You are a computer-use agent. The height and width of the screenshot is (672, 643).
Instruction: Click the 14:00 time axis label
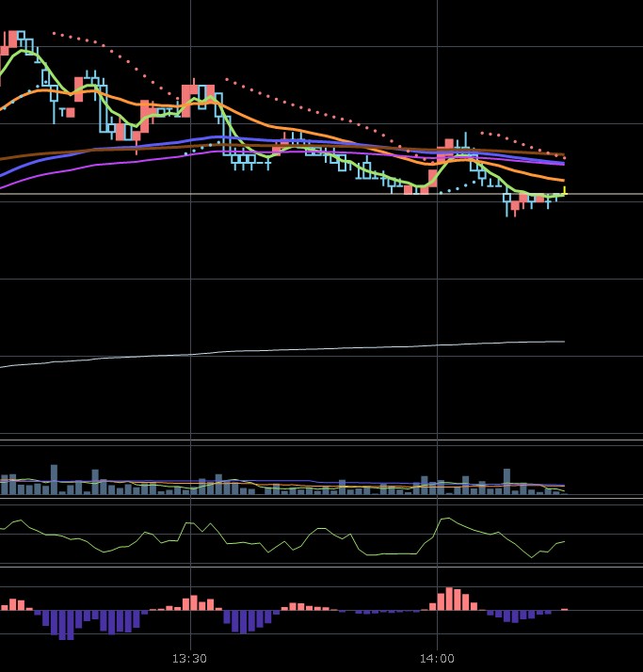point(438,659)
